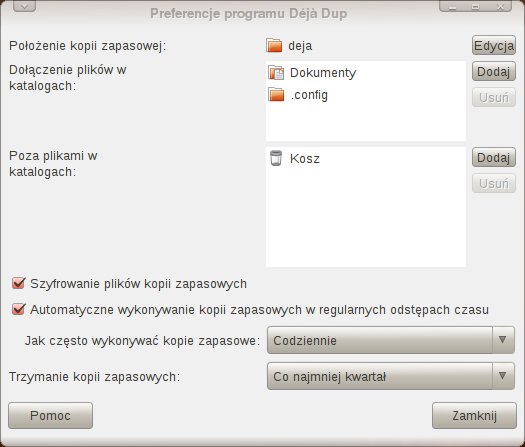Image resolution: width=525 pixels, height=447 pixels.
Task: Click Dodaj next to included folders list
Action: [494, 71]
